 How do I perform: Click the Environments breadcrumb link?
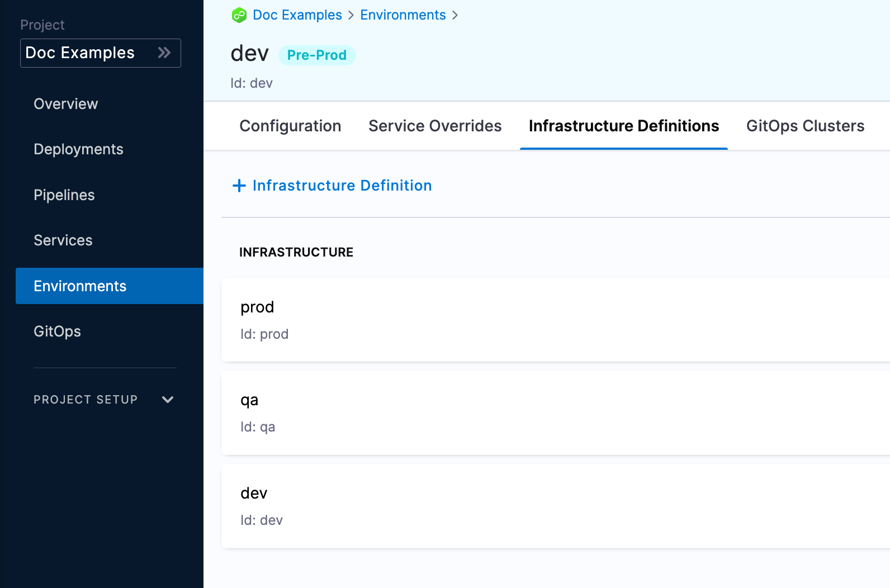pyautogui.click(x=403, y=15)
